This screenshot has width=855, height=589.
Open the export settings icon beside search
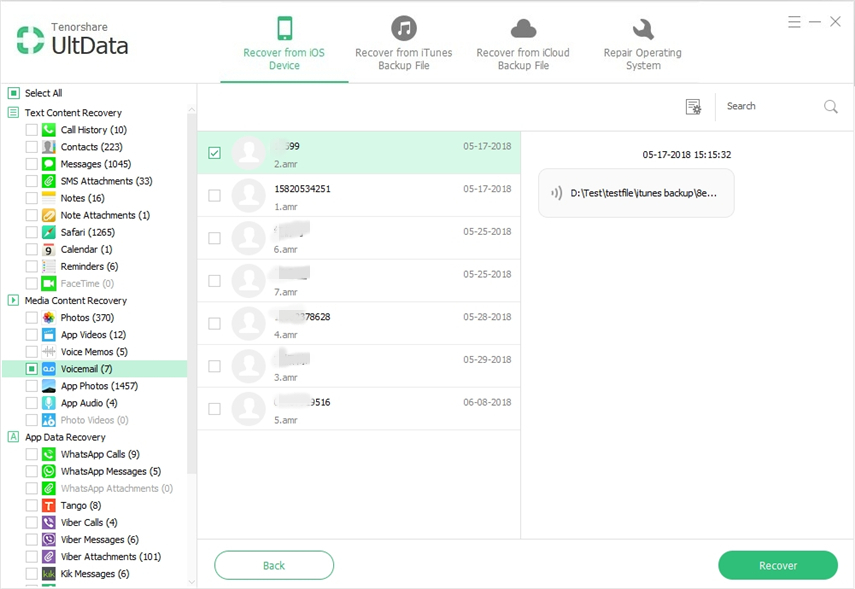pos(693,107)
